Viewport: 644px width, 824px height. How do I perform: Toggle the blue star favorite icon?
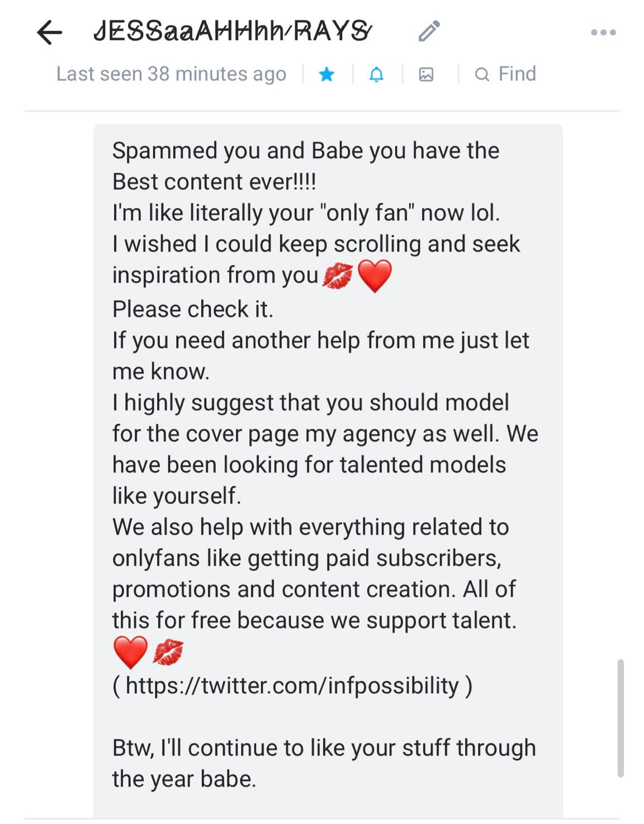326,74
